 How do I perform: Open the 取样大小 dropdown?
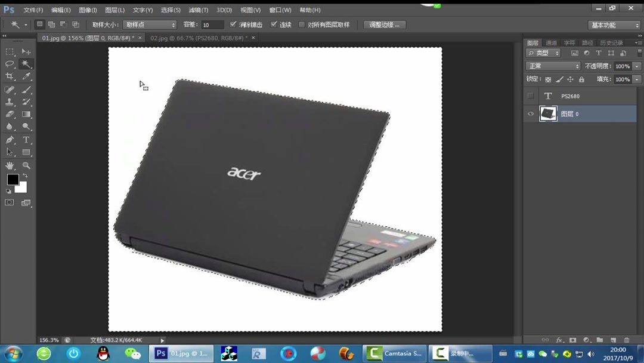coord(149,24)
